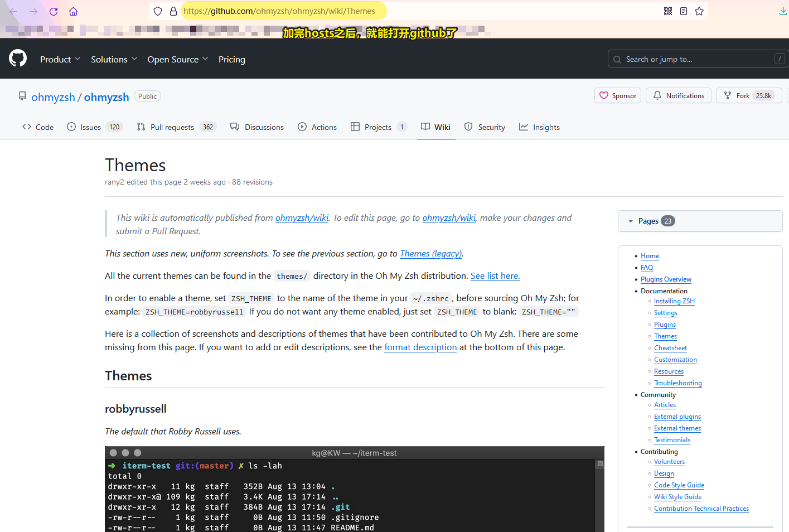Screen dimensions: 789x532
Task: Click the Sponsor heart button
Action: click(618, 95)
